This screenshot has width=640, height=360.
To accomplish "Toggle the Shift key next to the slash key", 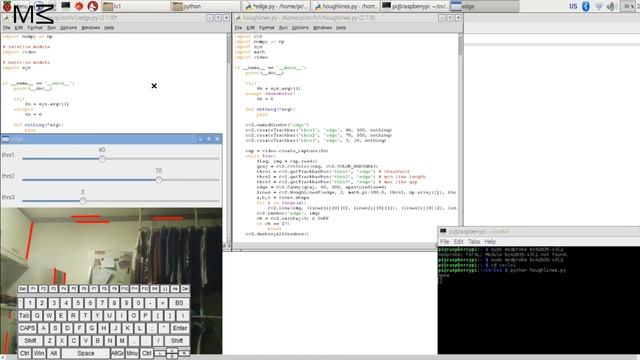I will coord(177,340).
